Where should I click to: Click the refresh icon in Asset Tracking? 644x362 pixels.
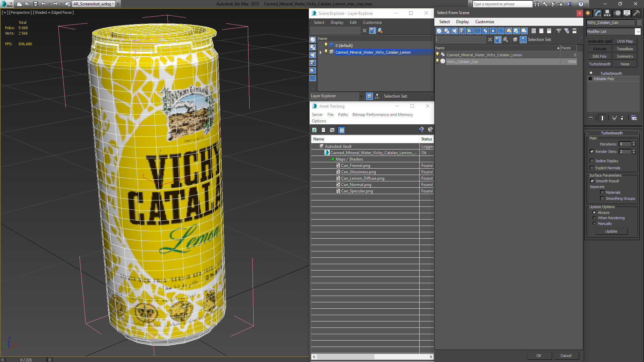point(314,130)
